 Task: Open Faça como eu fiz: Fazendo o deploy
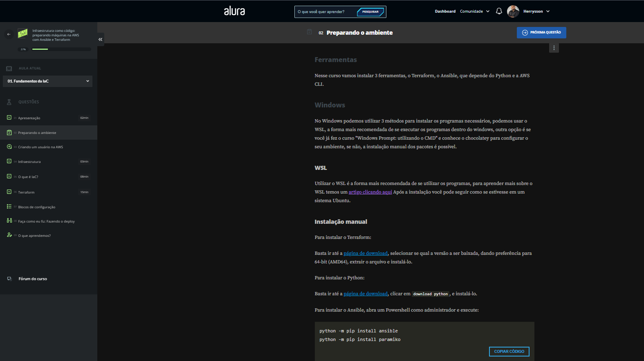(47, 221)
